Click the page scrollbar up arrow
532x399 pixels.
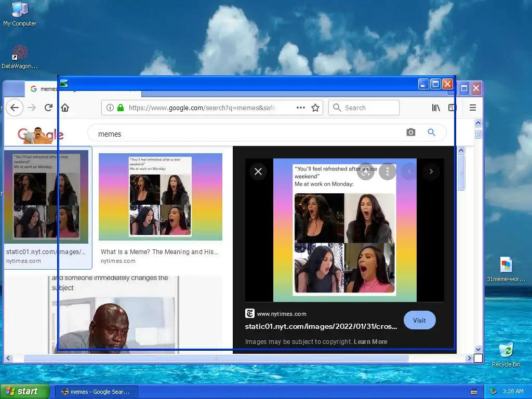[x=478, y=123]
